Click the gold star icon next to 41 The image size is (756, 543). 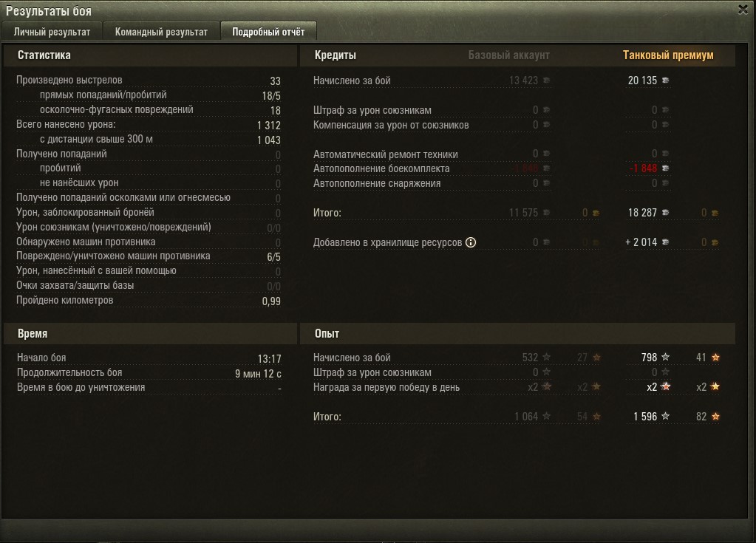(x=715, y=357)
